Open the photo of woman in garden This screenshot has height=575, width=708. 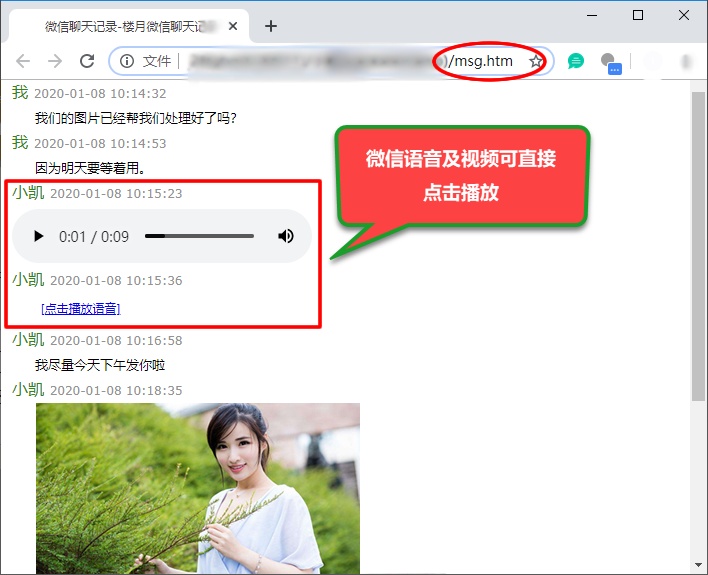tap(198, 489)
